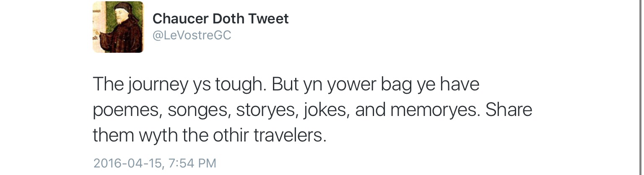This screenshot has width=644, height=175.
Task: Click the 2016-04-15, 7:54 PM timestamp
Action: pos(155,163)
